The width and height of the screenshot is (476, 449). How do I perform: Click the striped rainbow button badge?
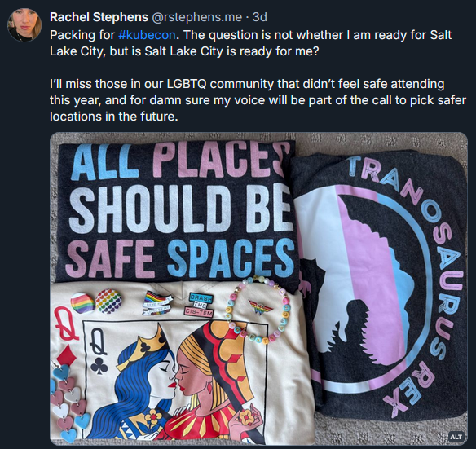point(82,303)
